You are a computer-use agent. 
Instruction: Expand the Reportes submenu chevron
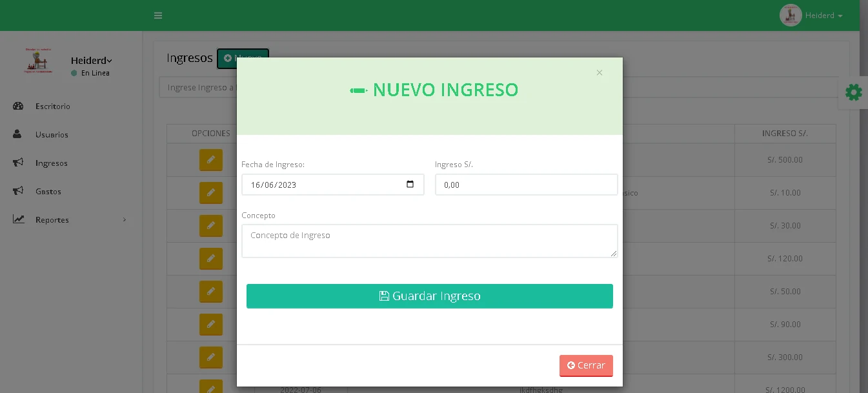pos(125,219)
